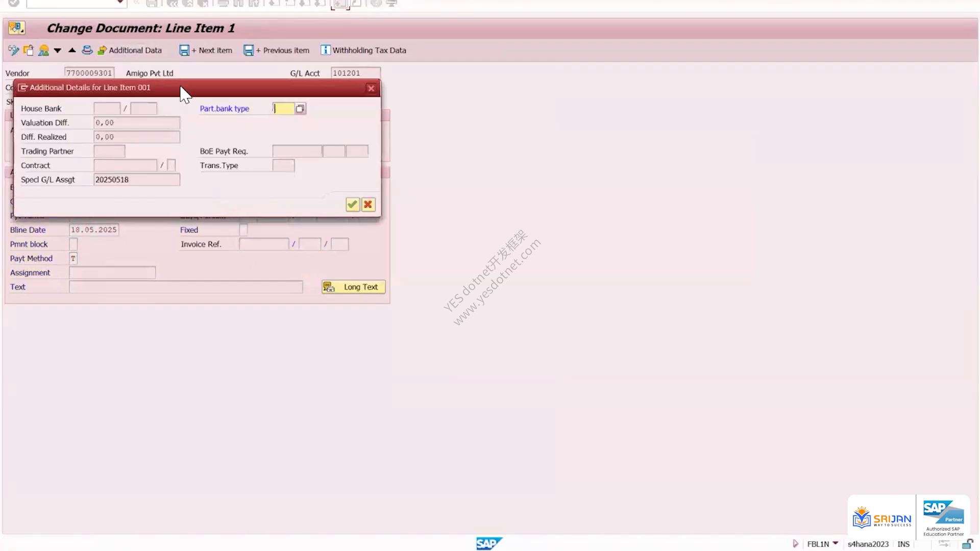Click the Long Text button
The width and height of the screenshot is (980, 551).
tap(353, 287)
